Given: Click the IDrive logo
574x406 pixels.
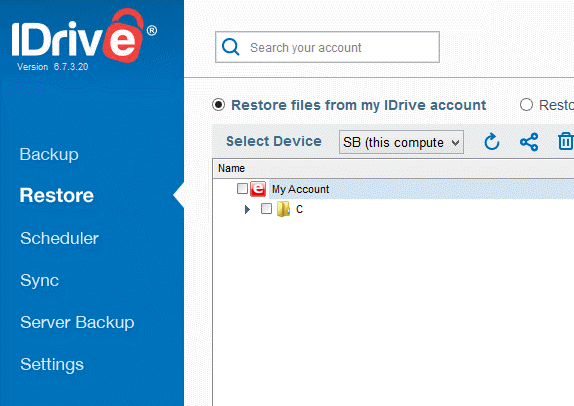Looking at the screenshot, I should coord(85,36).
